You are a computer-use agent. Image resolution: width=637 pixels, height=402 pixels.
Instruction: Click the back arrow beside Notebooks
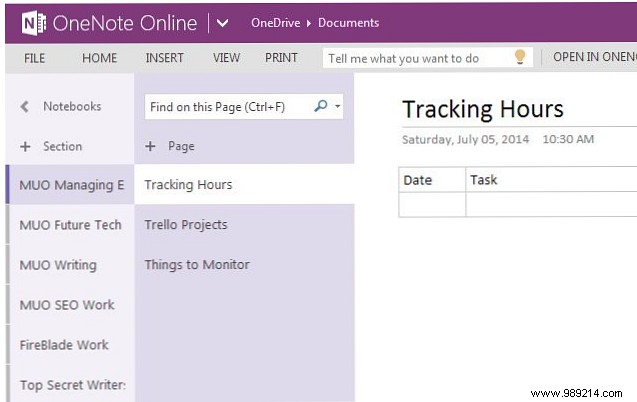coord(24,107)
